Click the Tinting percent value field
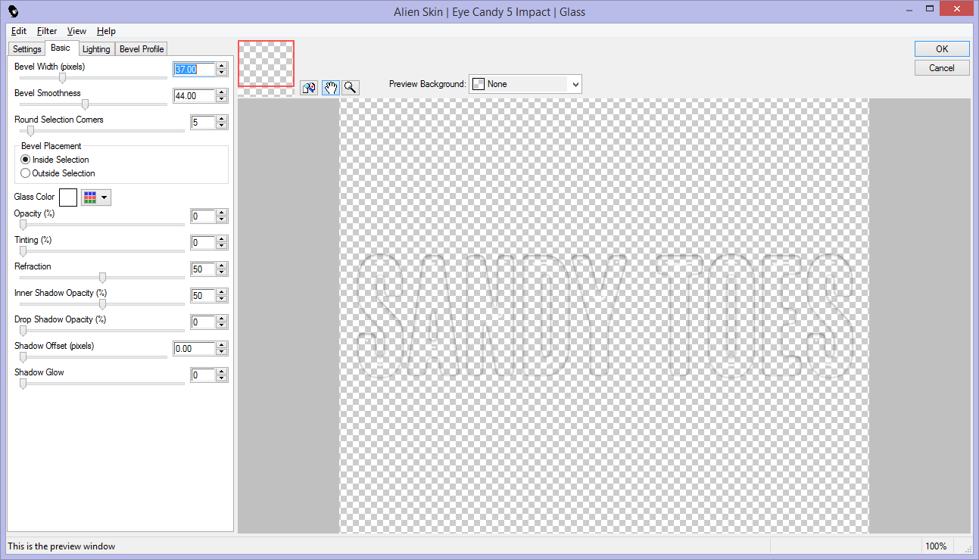 203,243
